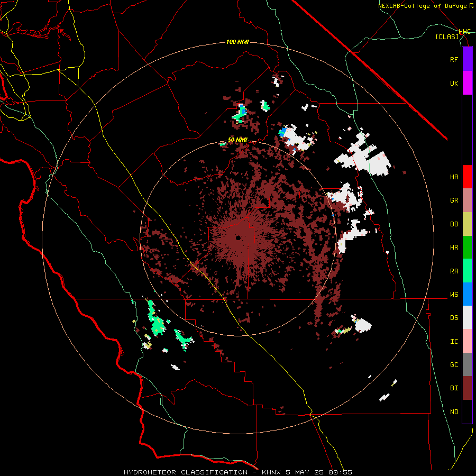Click the BI biological brown swatch
The width and height of the screenshot is (476, 476).
pyautogui.click(x=467, y=388)
